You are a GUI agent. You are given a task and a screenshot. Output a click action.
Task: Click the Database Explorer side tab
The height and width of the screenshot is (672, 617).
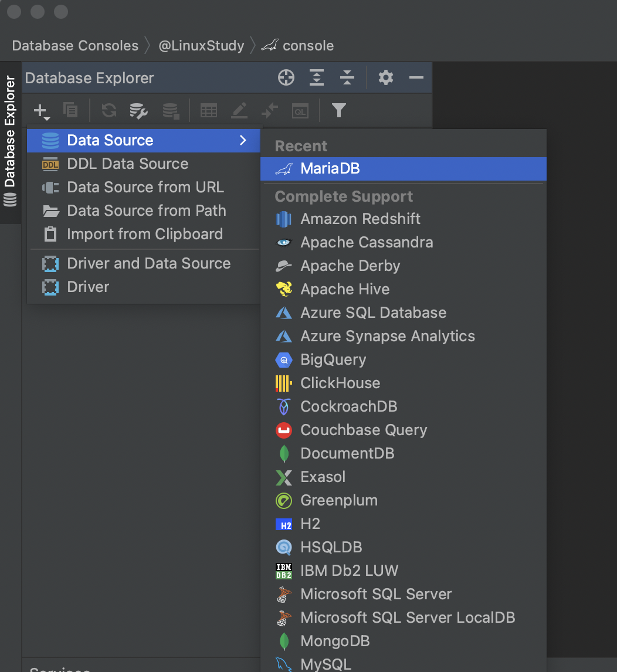11,141
